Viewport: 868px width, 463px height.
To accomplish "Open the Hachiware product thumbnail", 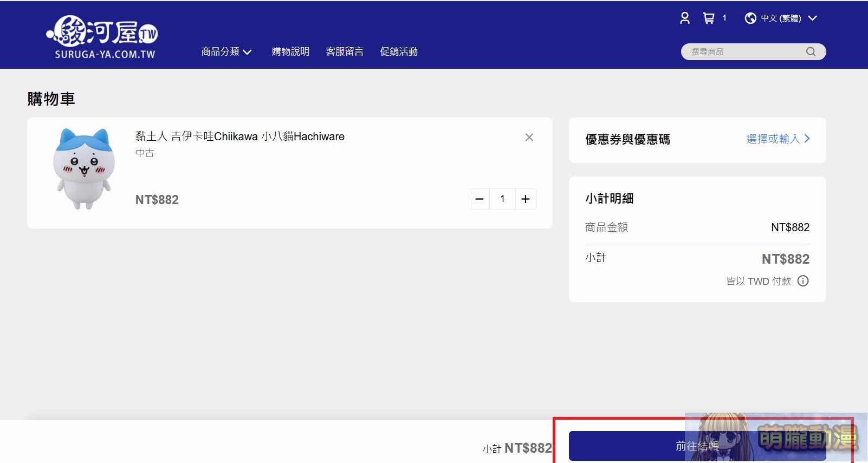I will 84,169.
